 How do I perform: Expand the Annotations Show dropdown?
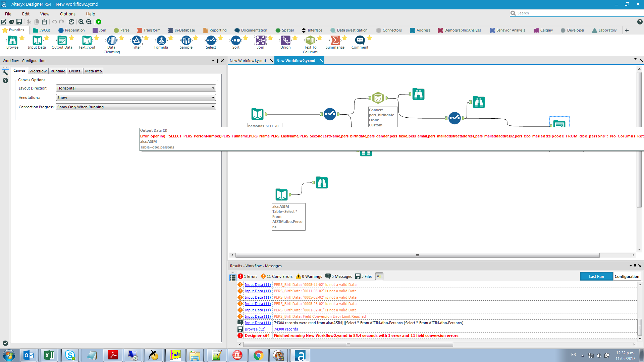pos(136,98)
